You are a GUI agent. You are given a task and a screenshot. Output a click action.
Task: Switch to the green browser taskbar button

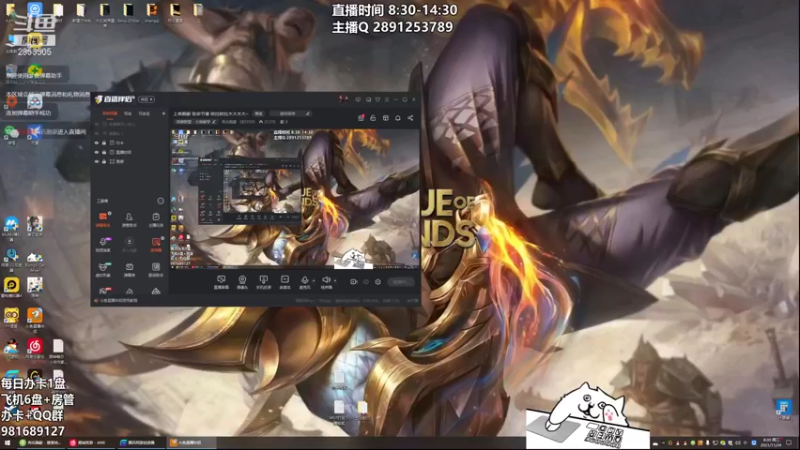point(41,443)
